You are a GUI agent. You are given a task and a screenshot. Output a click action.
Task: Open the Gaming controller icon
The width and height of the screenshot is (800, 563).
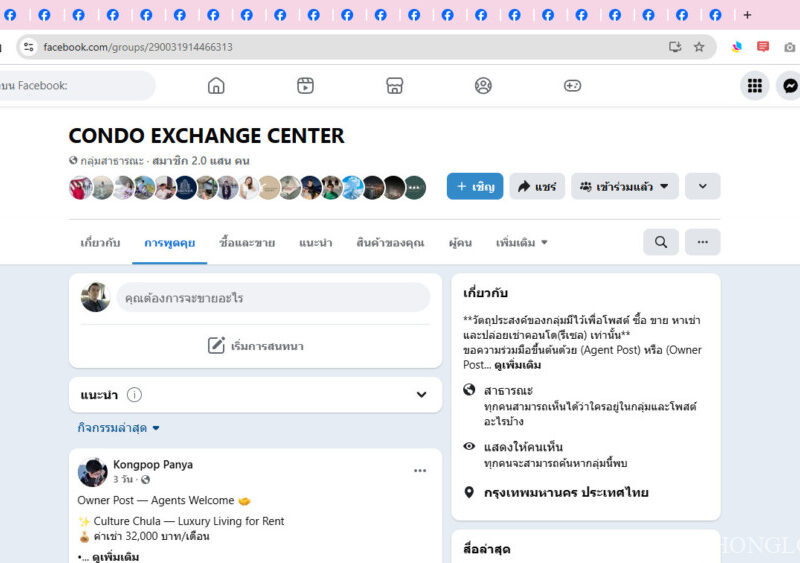572,85
